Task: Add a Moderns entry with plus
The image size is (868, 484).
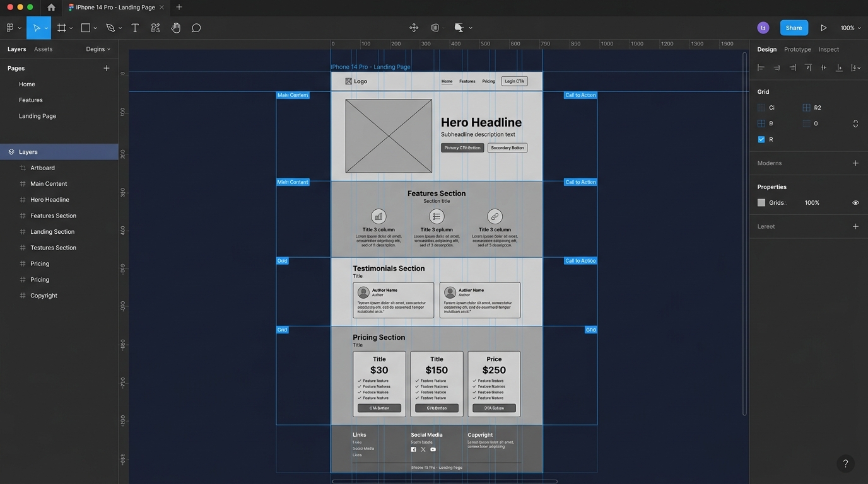Action: (855, 163)
